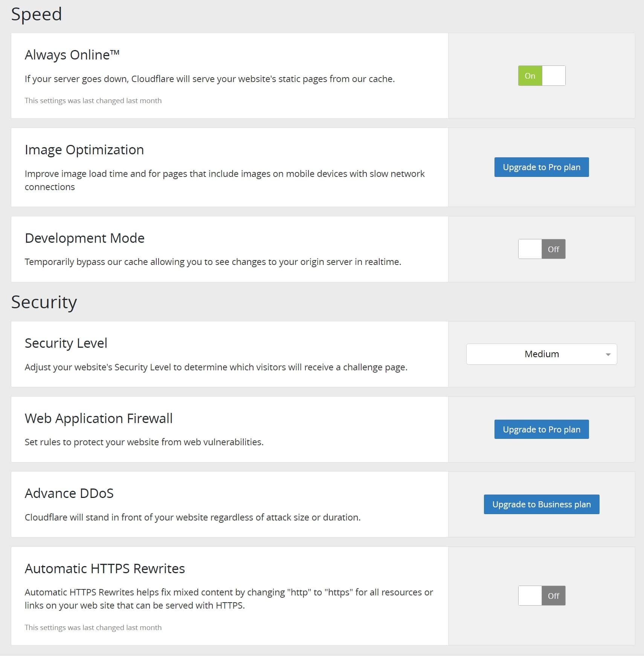
Task: Click the Web Application Firewall title
Action: [x=98, y=418]
